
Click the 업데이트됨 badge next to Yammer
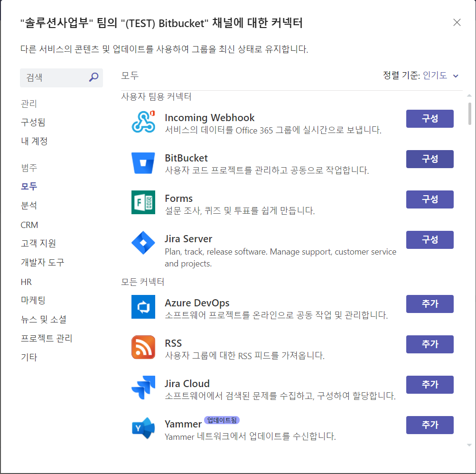click(x=222, y=420)
